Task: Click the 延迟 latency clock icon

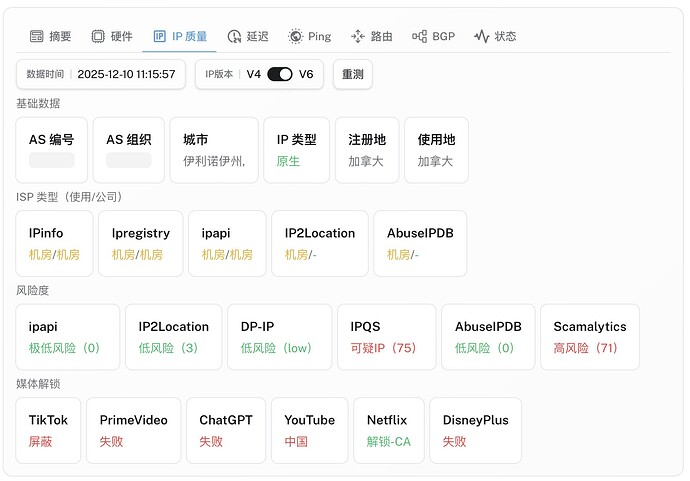Action: (x=234, y=36)
